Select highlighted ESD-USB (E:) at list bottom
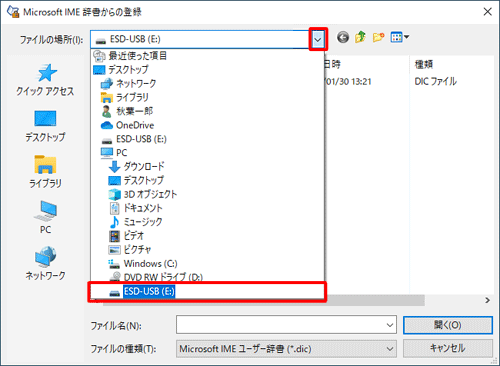This screenshot has width=500, height=366. tap(207, 292)
